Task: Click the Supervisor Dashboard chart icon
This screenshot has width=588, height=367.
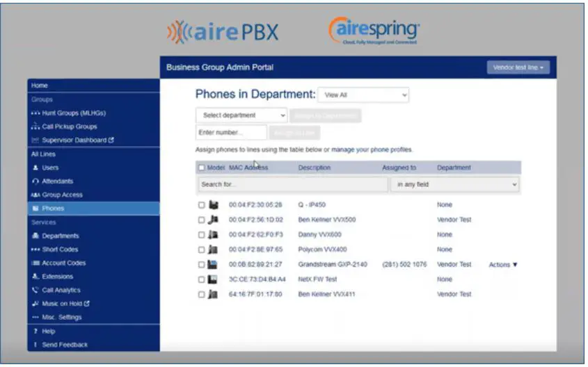Action: coord(35,140)
